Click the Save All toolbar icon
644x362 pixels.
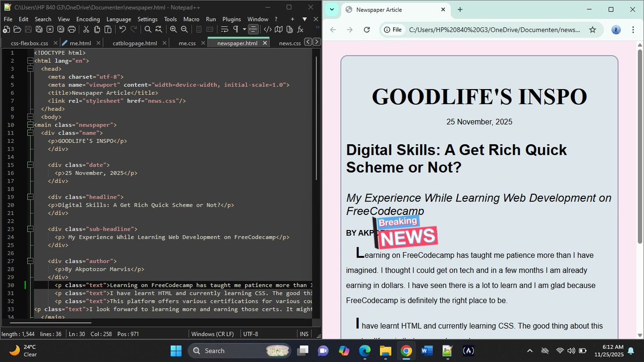pos(39,29)
